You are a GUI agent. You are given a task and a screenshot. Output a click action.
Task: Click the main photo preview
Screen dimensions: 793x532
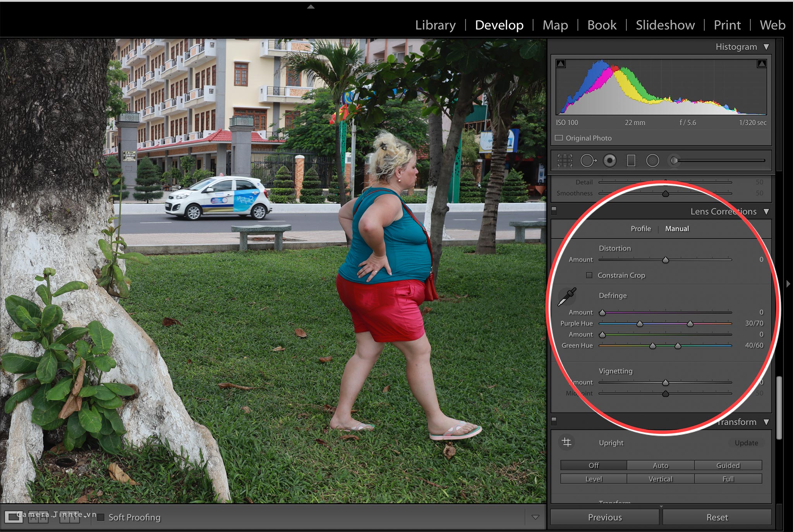click(x=273, y=270)
